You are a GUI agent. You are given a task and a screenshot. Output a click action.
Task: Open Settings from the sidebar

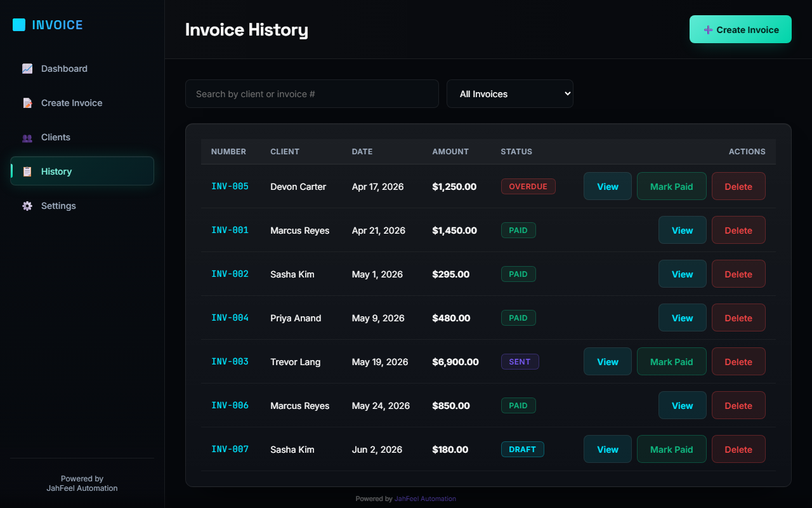point(82,206)
